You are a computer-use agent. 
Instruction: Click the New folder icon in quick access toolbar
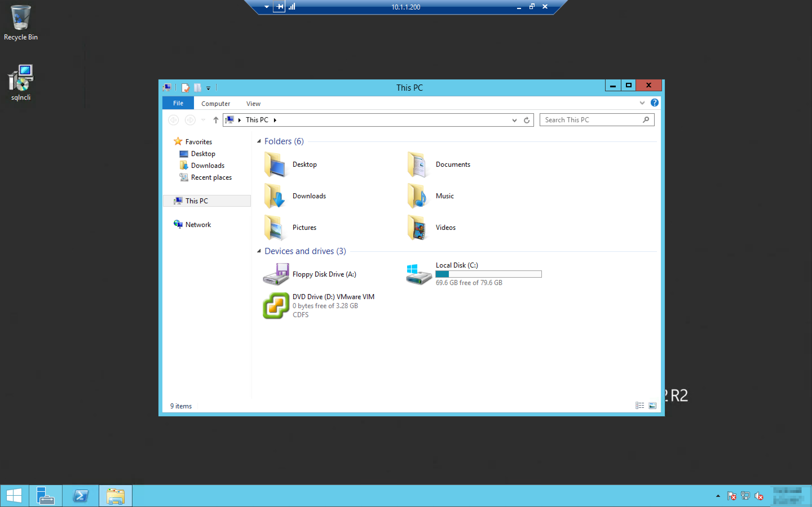(x=197, y=88)
